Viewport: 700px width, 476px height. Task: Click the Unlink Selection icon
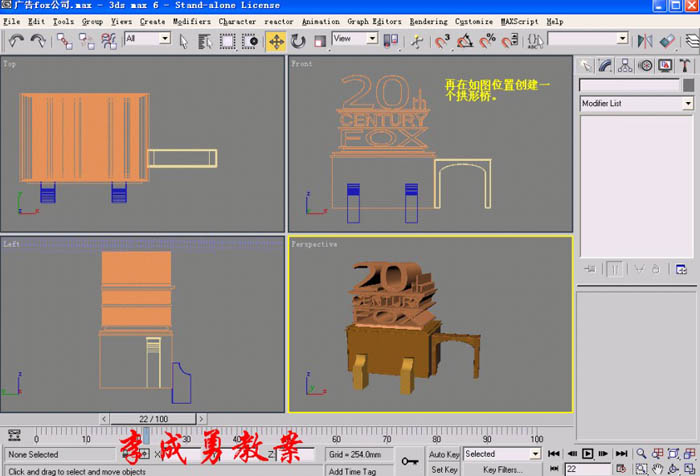[x=86, y=41]
